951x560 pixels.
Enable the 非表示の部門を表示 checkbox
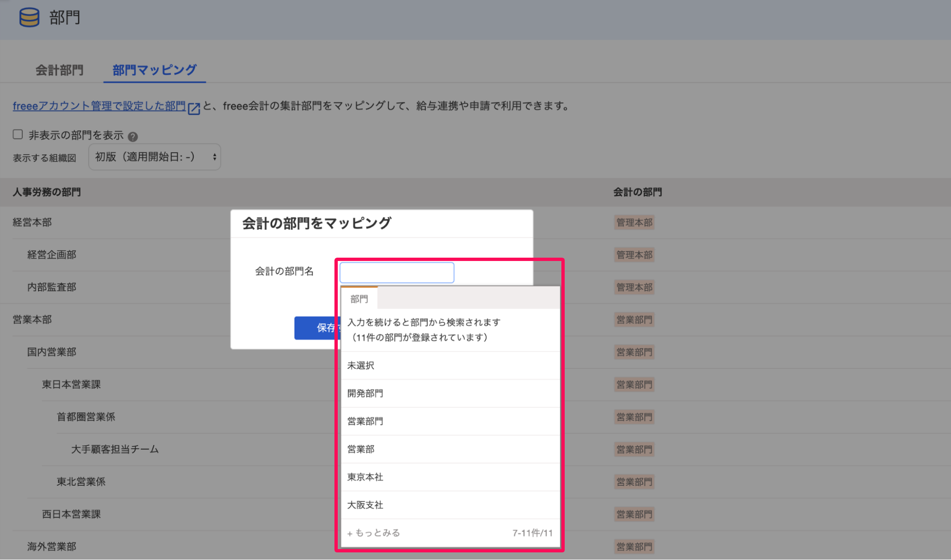coord(18,135)
